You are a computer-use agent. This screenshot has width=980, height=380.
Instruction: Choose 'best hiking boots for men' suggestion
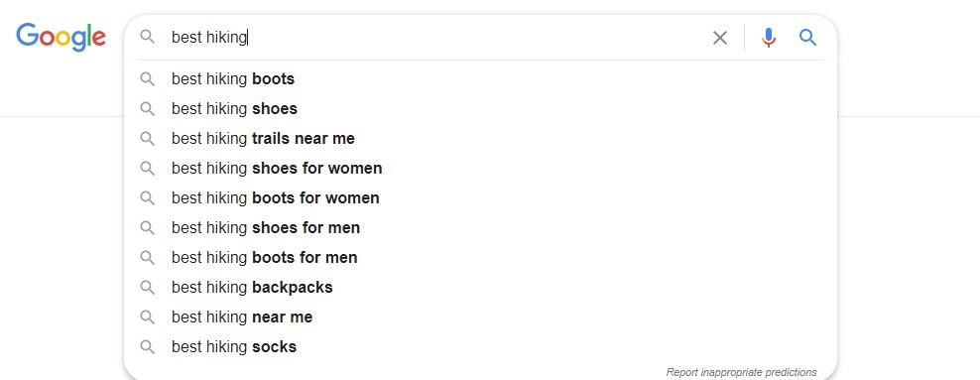(x=480, y=258)
